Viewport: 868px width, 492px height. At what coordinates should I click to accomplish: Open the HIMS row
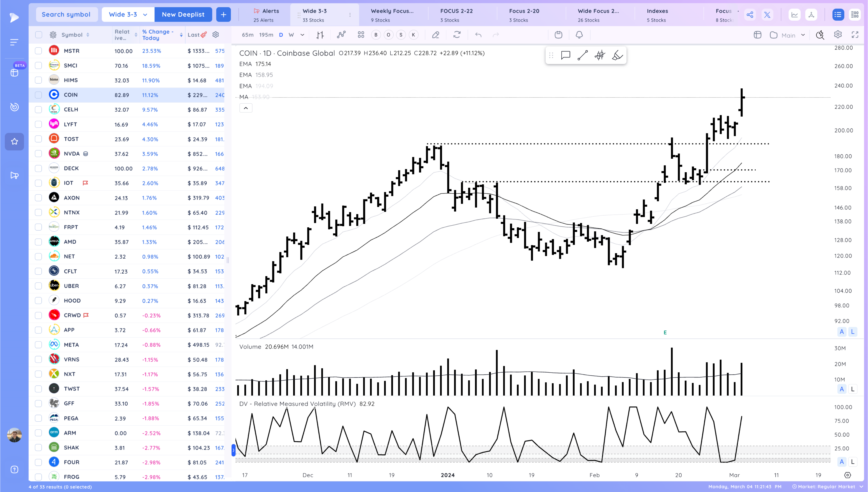[127, 80]
